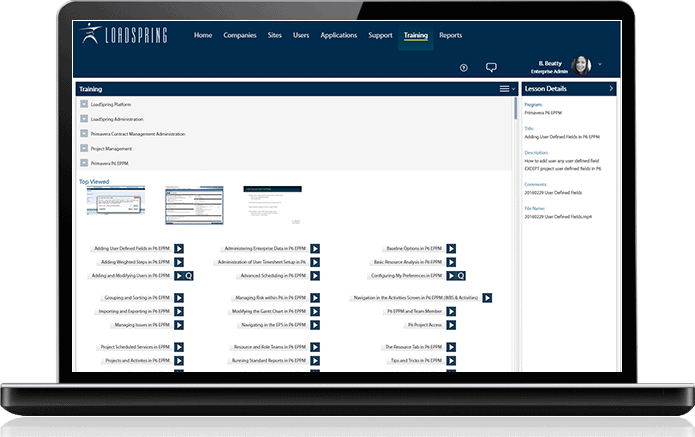Play the Grouping and Sorting lesson
Image resolution: width=695 pixels, height=437 pixels.
(x=179, y=298)
